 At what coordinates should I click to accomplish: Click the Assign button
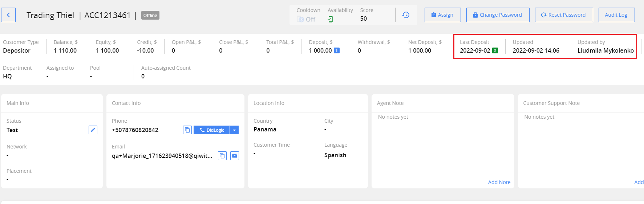pos(442,15)
